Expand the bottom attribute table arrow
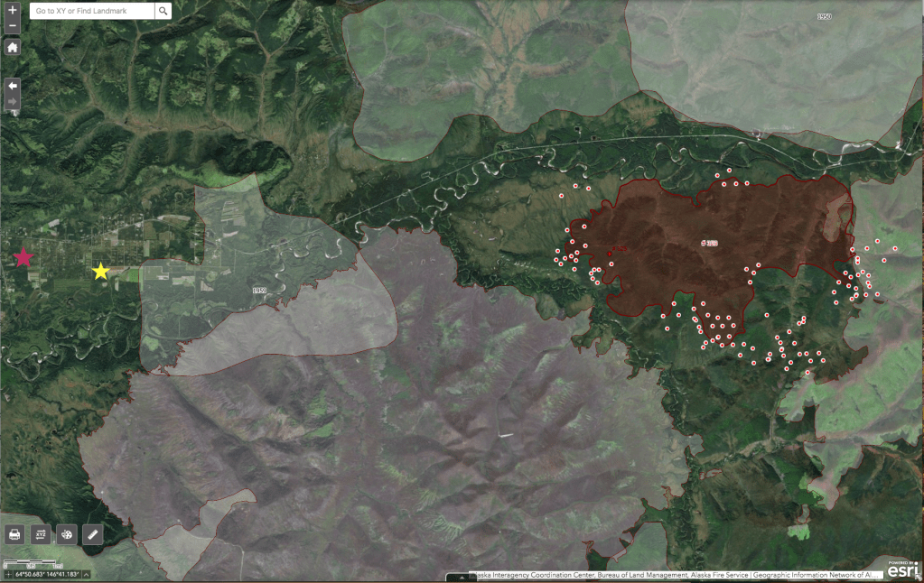This screenshot has height=583, width=924. click(x=462, y=577)
